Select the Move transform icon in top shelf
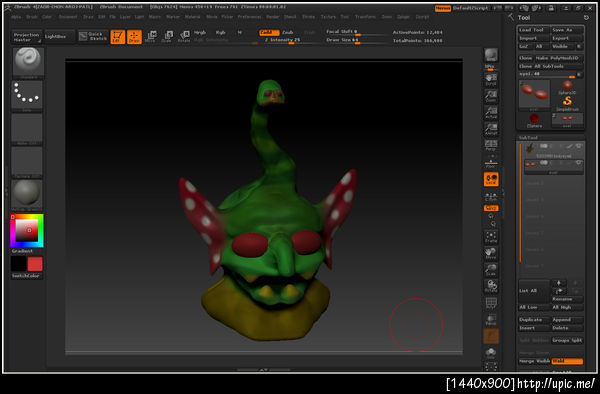The image size is (600, 394). 151,37
